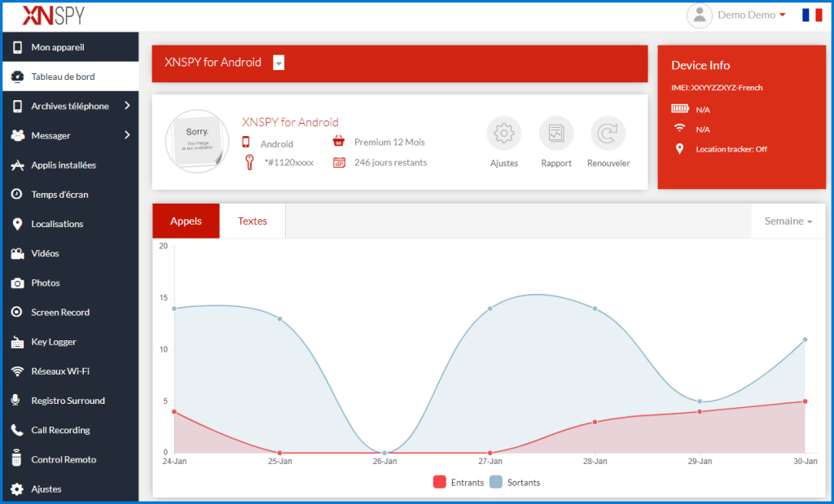Switch to the Textes tab
The image size is (834, 504).
(x=252, y=221)
